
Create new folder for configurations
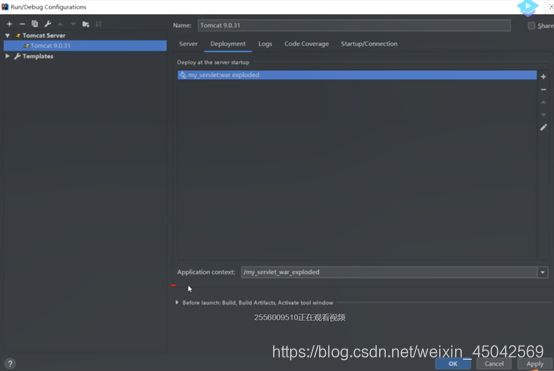click(x=86, y=24)
